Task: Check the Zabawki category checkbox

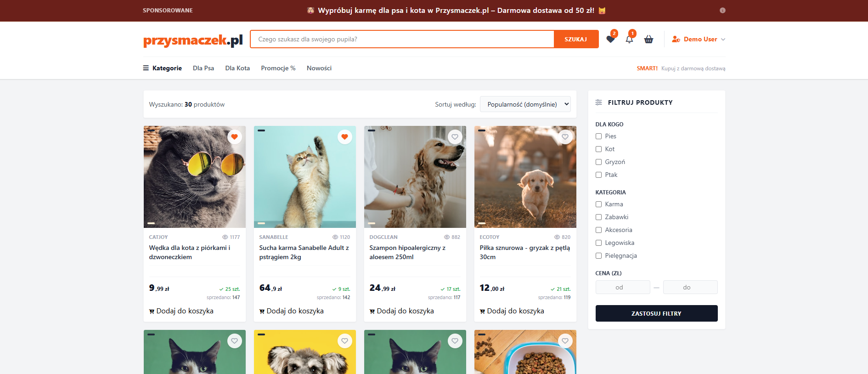Action: [598, 217]
